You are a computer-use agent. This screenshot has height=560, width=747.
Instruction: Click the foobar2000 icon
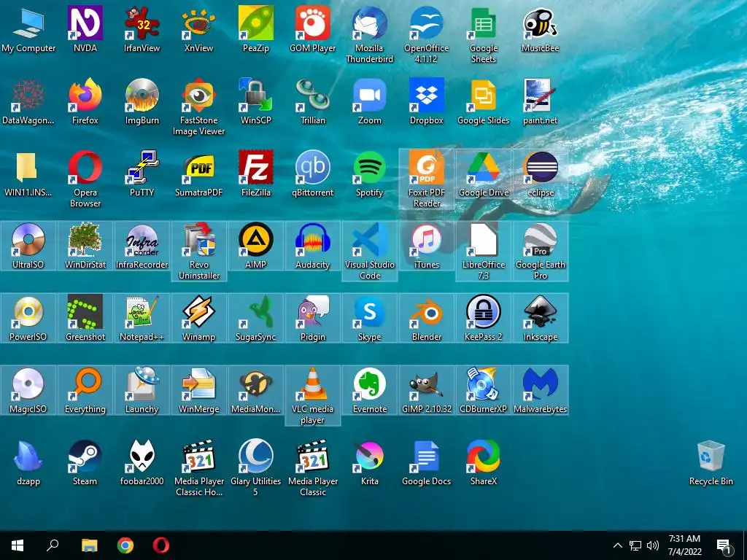[142, 462]
